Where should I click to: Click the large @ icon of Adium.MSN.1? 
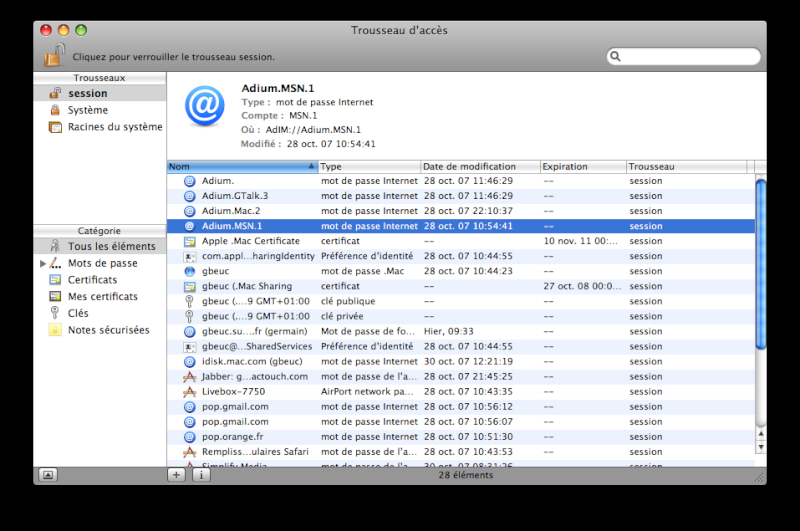click(205, 106)
